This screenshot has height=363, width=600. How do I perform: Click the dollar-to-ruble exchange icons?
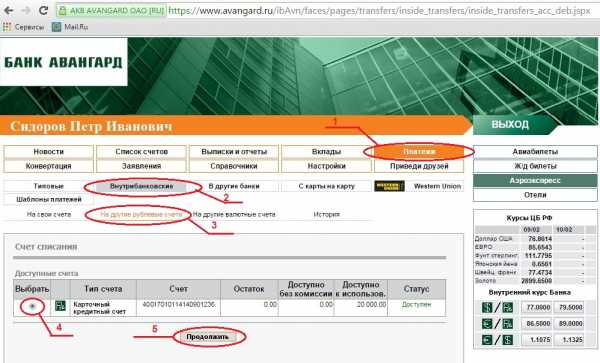497,307
